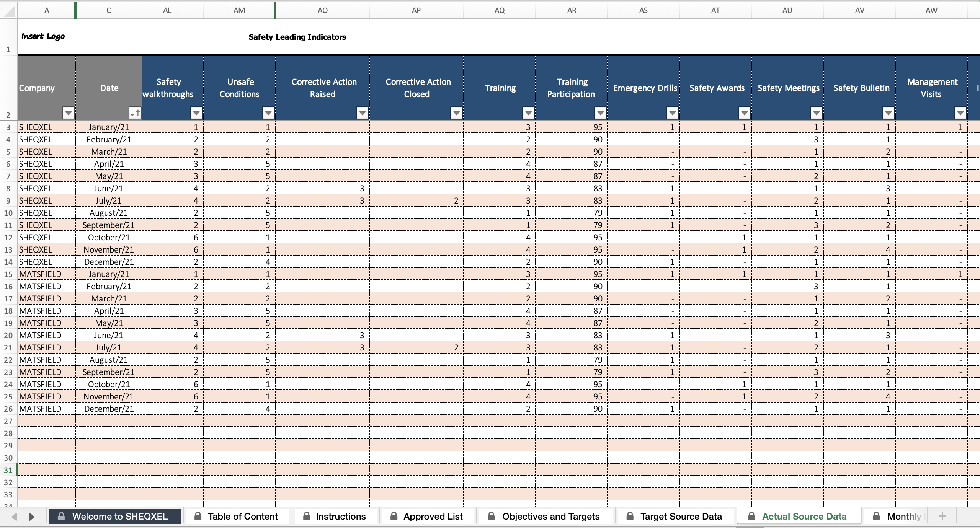Viewport: 980px width, 528px height.
Task: Open the Safety Bulletin filter dropdown
Action: pos(889,113)
